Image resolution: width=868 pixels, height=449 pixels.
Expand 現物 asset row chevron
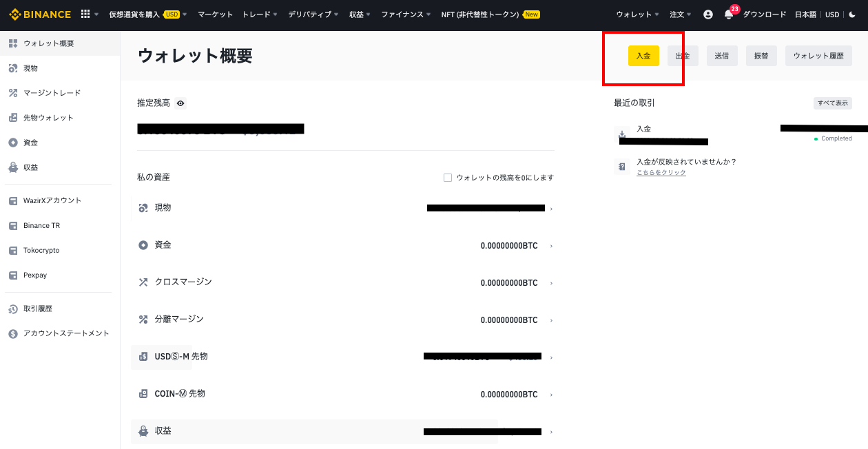(551, 209)
